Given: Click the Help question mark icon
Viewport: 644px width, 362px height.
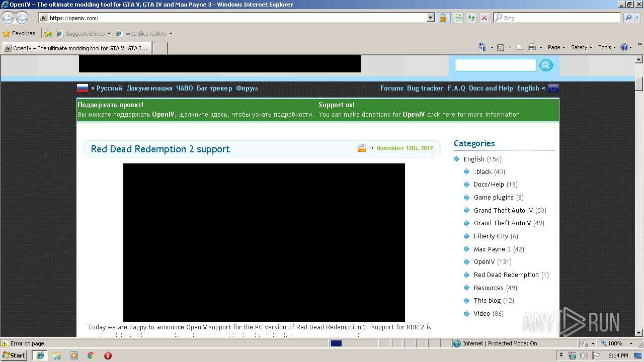Looking at the screenshot, I should (624, 47).
